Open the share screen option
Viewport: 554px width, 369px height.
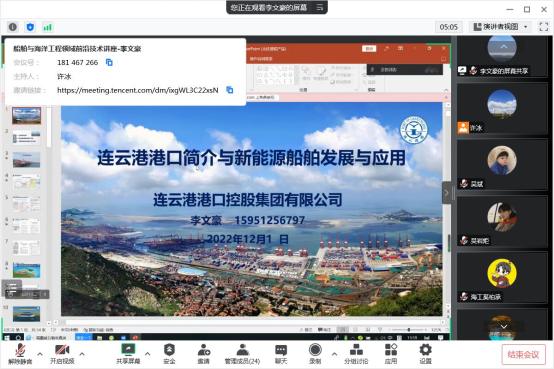pos(128,354)
